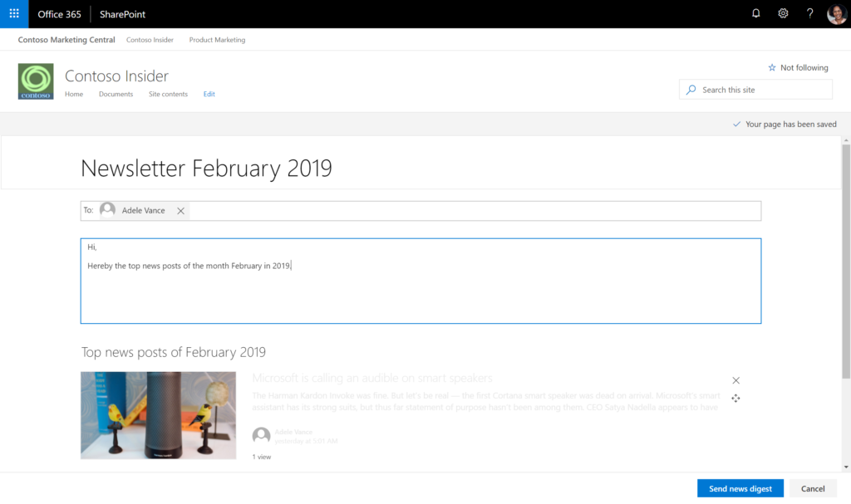Click the Contoso Insider site title
The image size is (851, 504).
tap(116, 76)
